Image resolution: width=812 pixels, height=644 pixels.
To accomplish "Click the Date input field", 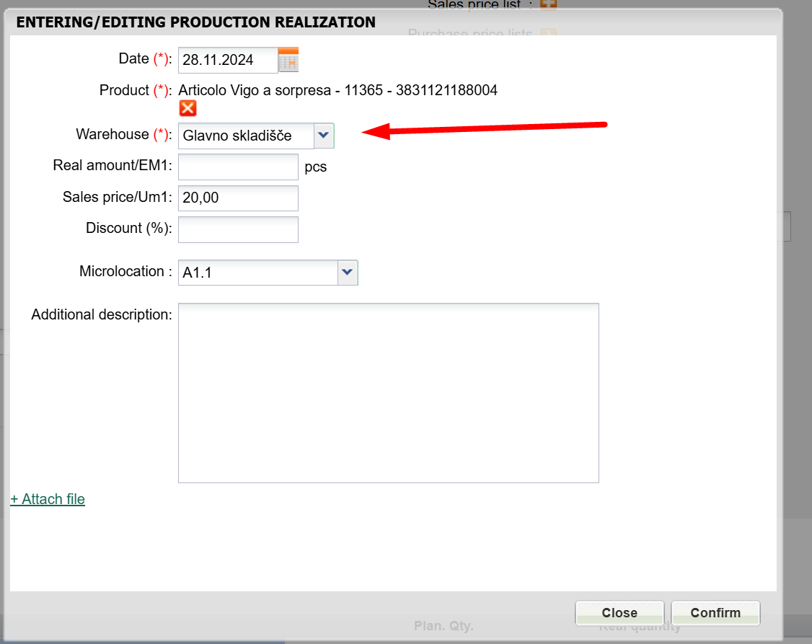I will point(228,60).
